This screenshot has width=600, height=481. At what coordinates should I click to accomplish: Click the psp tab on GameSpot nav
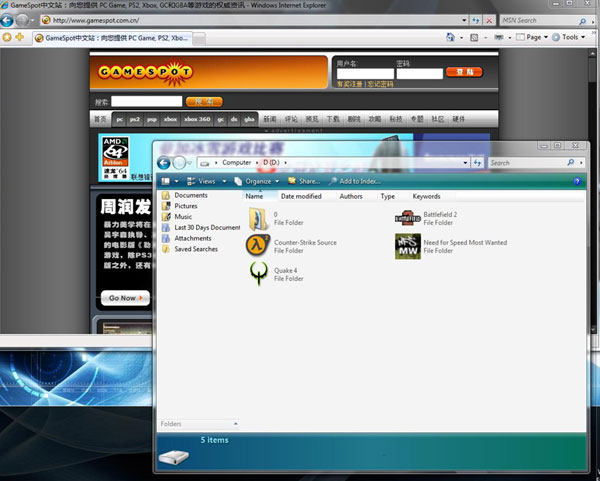152,119
